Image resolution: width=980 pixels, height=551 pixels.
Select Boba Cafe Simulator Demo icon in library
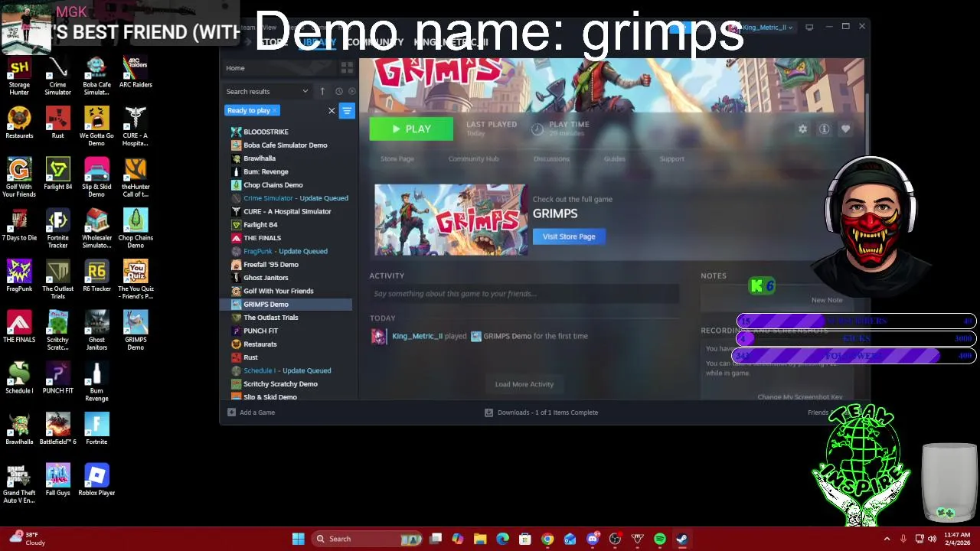pyautogui.click(x=236, y=145)
